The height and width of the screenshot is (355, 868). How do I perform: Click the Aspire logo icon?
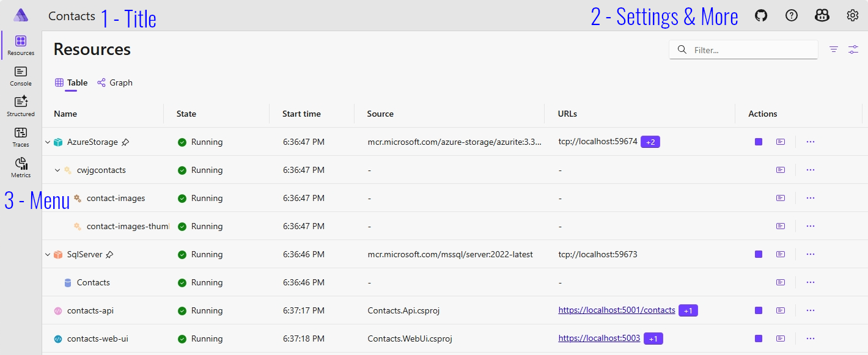click(21, 15)
